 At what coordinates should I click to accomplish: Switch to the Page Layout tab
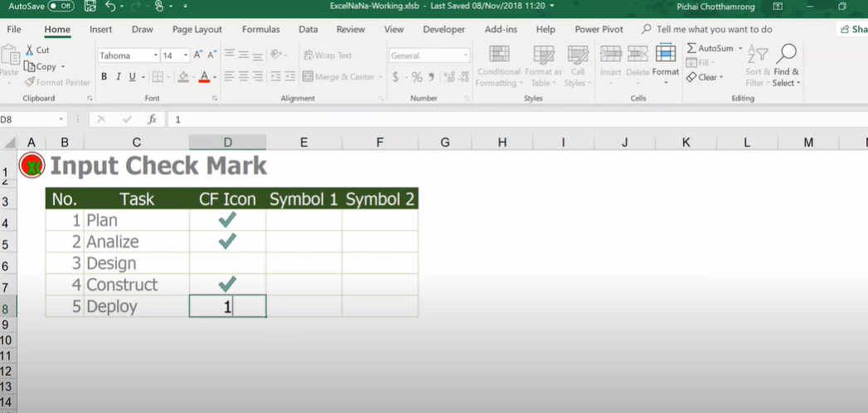click(x=197, y=29)
